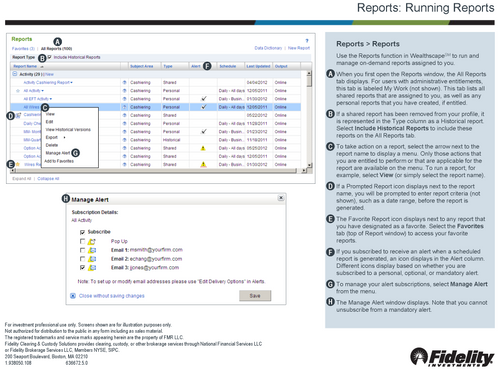500x380 pixels.
Task: Click the New Report link
Action: 299,48
